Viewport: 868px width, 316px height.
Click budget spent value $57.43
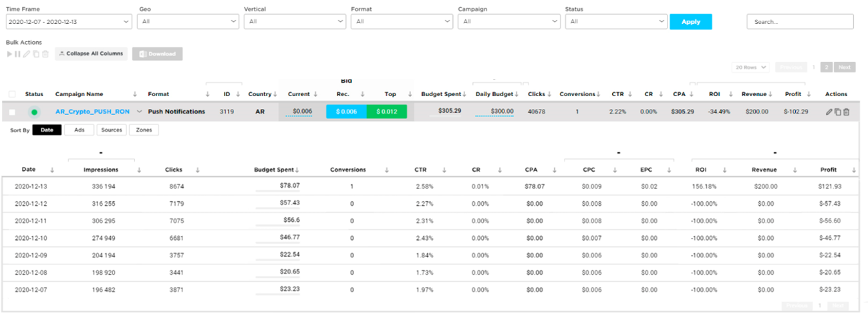point(289,202)
